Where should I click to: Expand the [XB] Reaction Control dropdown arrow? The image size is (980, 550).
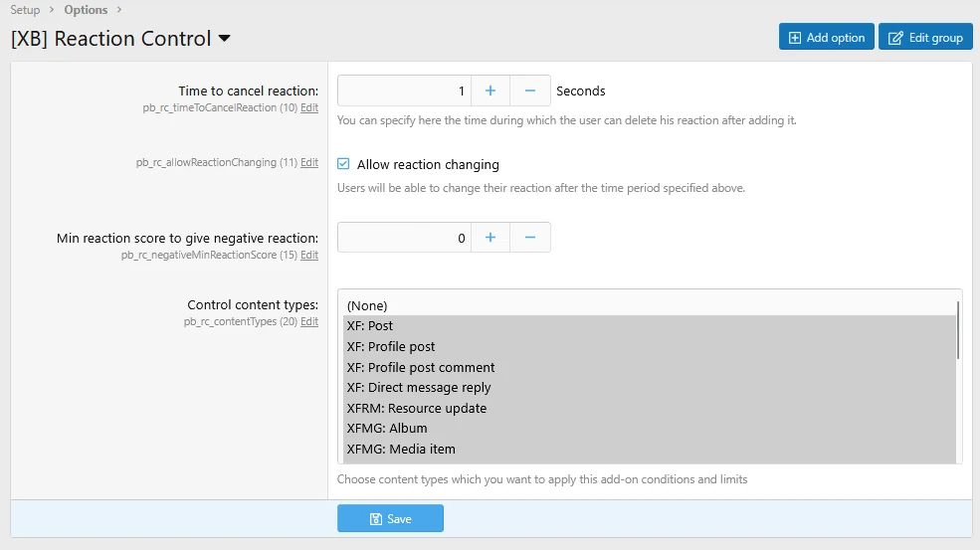click(x=224, y=39)
